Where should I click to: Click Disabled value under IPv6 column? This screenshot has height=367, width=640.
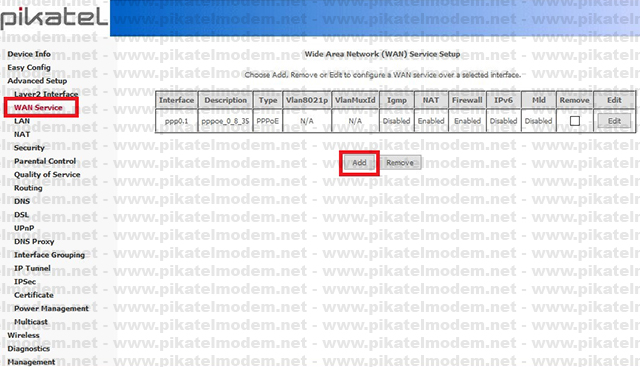point(504,121)
